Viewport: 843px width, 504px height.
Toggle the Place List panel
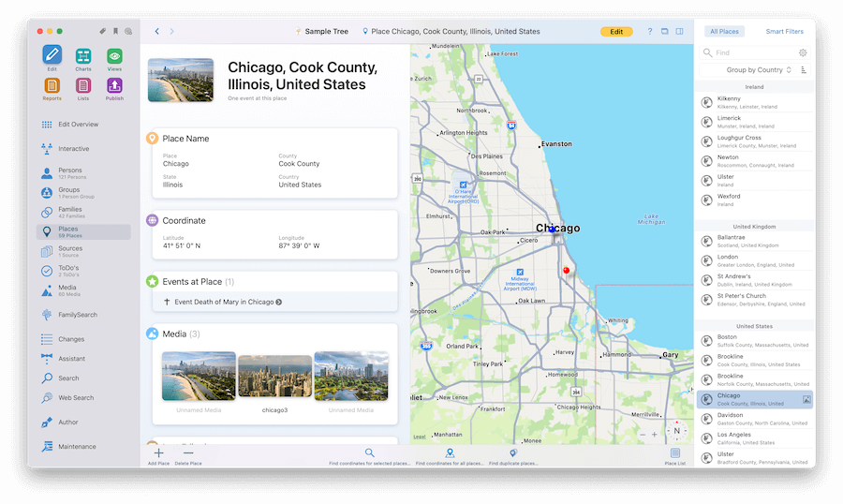[x=675, y=455]
